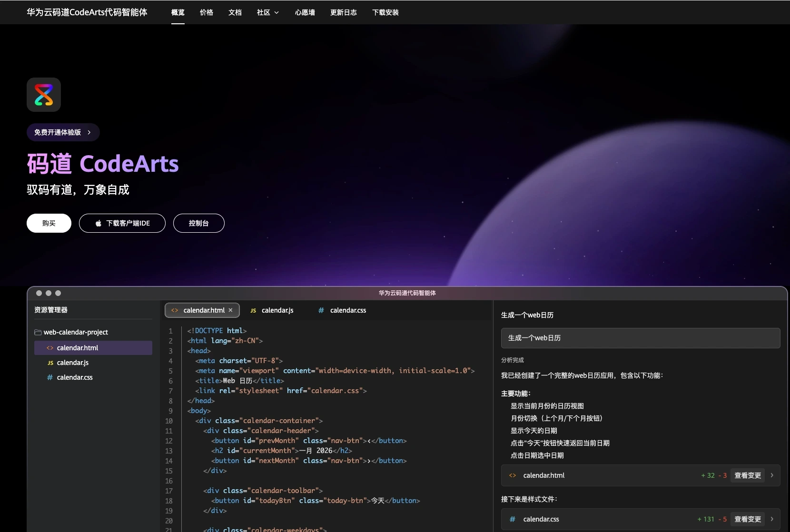The height and width of the screenshot is (532, 790).
Task: Click the 控制台 button
Action: pyautogui.click(x=199, y=223)
